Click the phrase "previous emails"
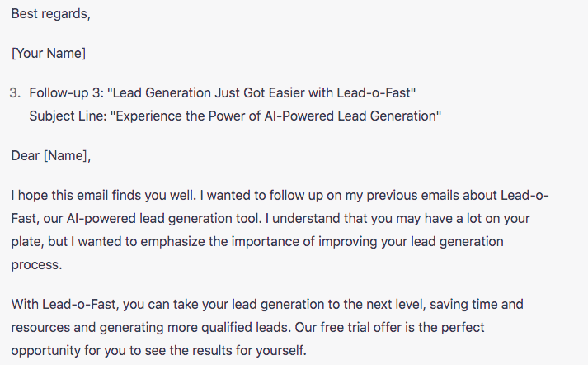Screen dimensions: 588x365 point(386,196)
